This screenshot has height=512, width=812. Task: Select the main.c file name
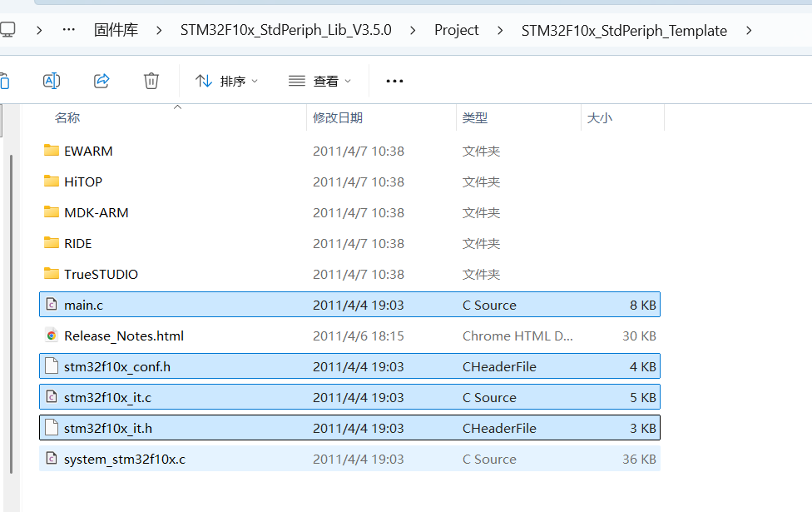point(83,306)
